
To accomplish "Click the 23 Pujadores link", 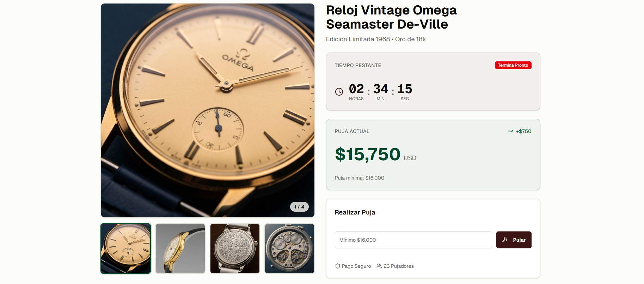I will (x=399, y=266).
